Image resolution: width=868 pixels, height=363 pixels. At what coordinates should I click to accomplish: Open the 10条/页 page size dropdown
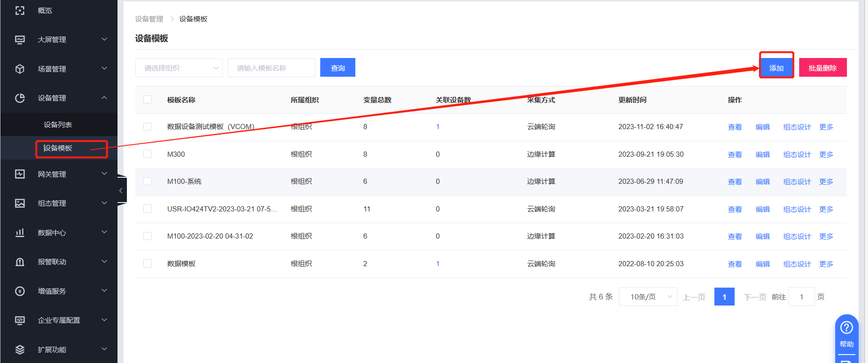[x=647, y=297]
